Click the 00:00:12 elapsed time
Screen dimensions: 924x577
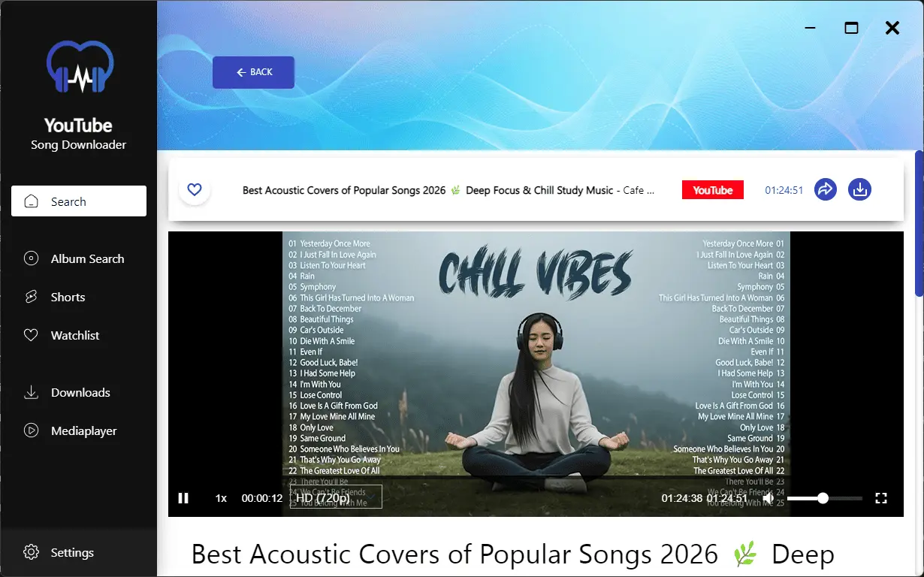click(262, 498)
